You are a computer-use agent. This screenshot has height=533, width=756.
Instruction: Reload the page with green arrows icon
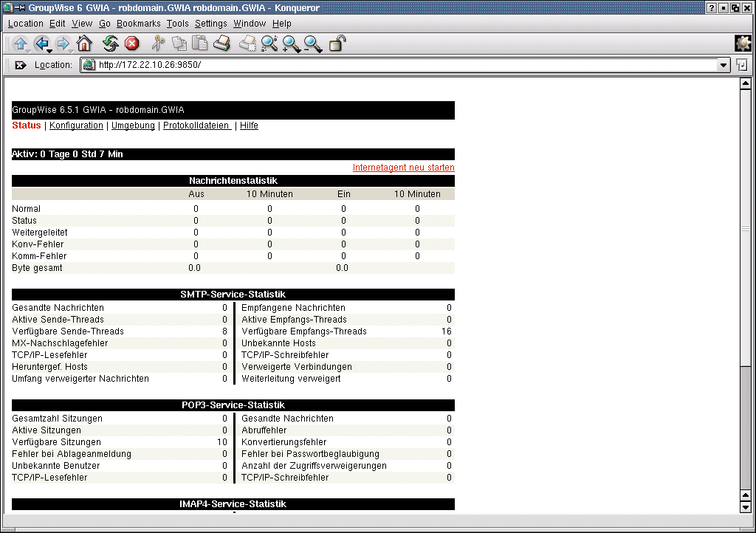pyautogui.click(x=111, y=44)
